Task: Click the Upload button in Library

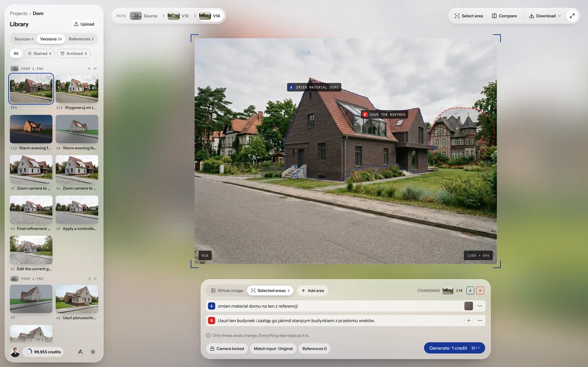Action: 84,24
